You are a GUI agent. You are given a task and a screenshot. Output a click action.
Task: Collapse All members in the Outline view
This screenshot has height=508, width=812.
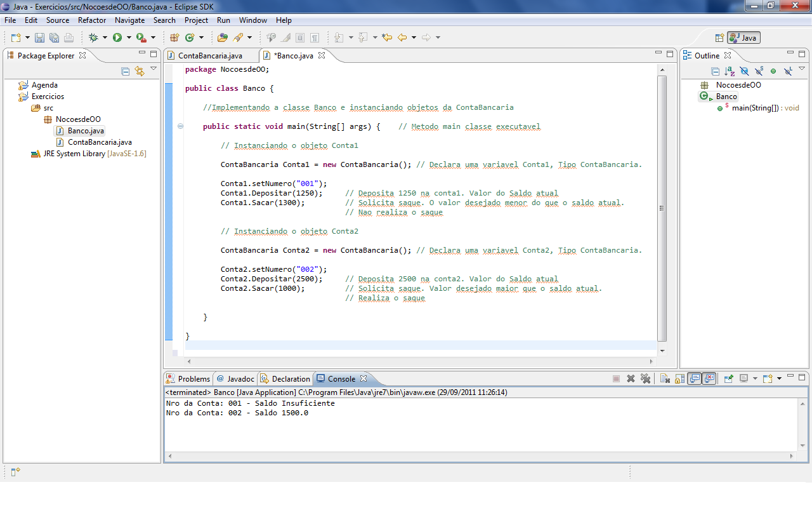[x=715, y=71]
